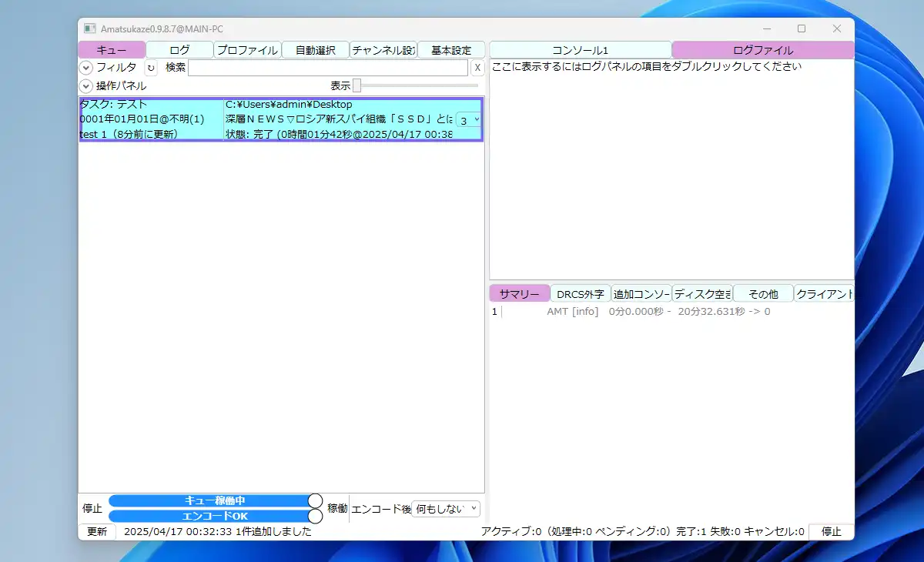924x562 pixels.
Task: Expand the フィルタ section chevron
Action: coord(86,68)
